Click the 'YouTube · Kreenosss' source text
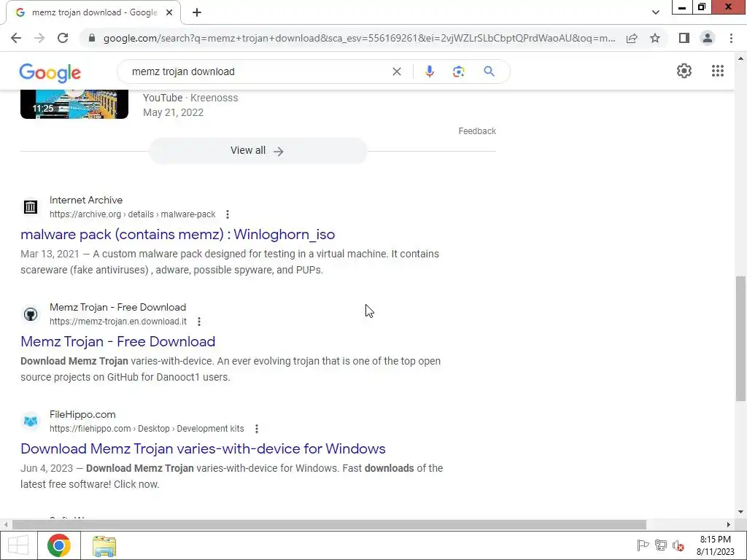The height and width of the screenshot is (560, 747). tap(190, 98)
